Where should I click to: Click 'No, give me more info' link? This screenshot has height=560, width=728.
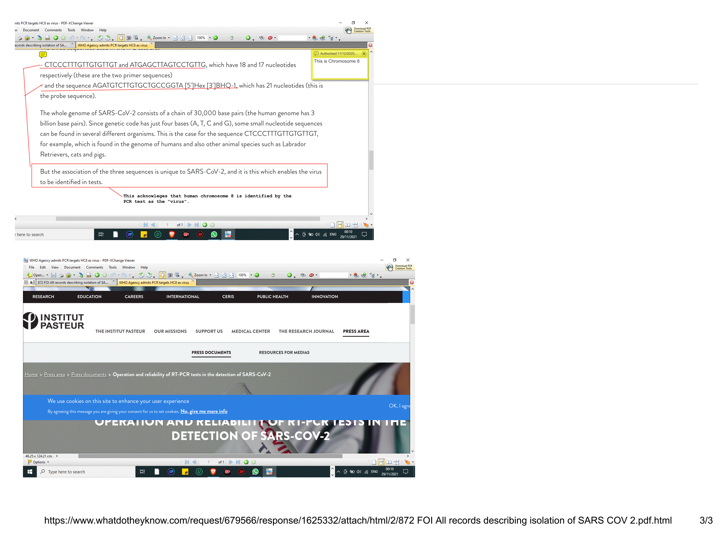click(x=204, y=411)
